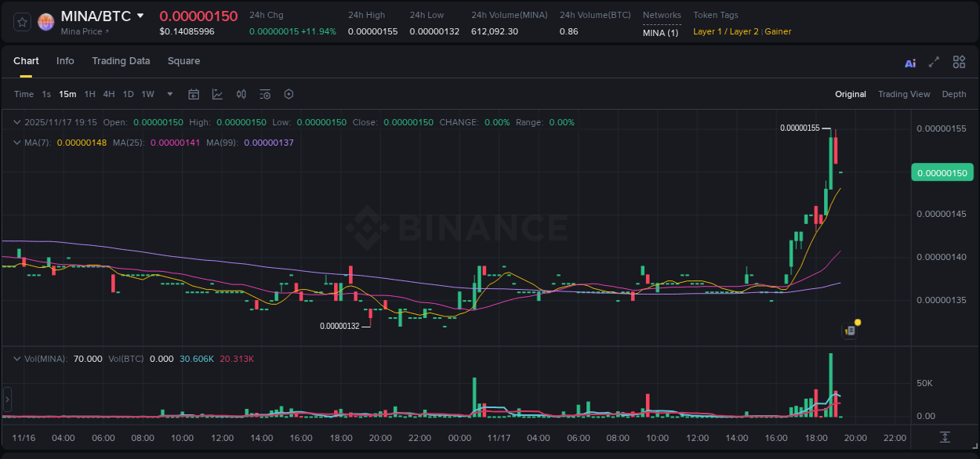Open the extra timeframe intervals dropdown

[x=169, y=93]
